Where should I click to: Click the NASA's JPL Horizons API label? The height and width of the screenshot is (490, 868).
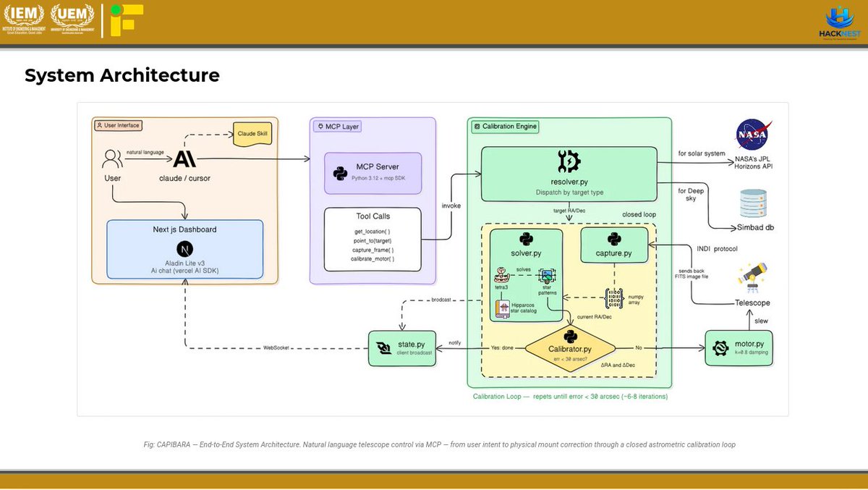coord(752,163)
